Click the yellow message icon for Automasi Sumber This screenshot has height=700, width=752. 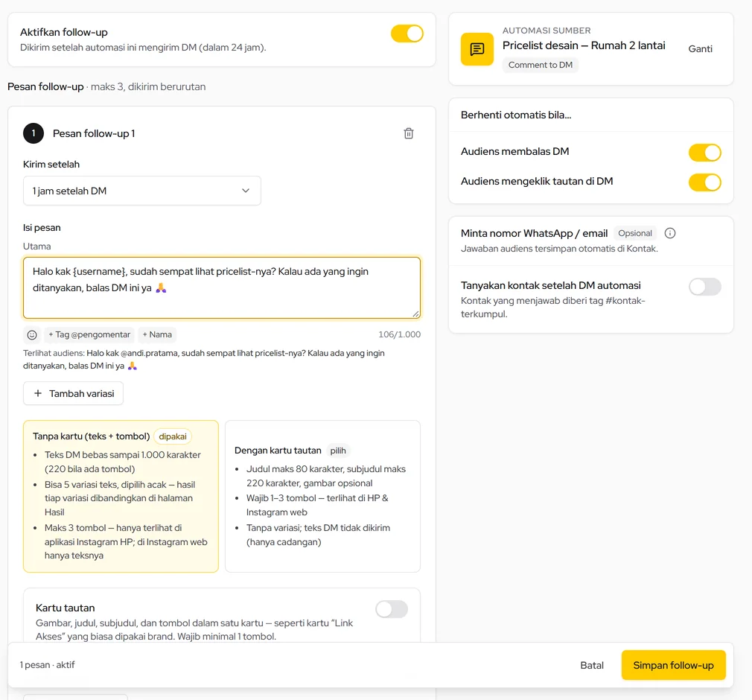click(x=477, y=49)
